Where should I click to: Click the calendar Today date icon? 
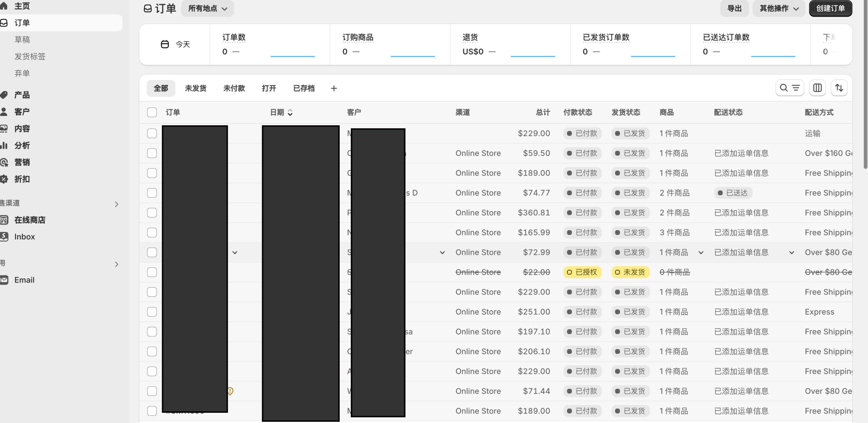pyautogui.click(x=165, y=44)
